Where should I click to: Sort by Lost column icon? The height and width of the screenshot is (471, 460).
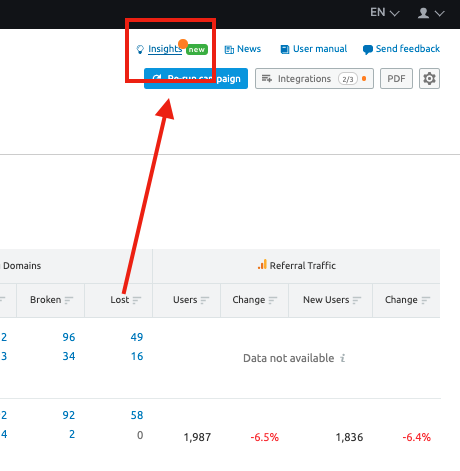137,300
